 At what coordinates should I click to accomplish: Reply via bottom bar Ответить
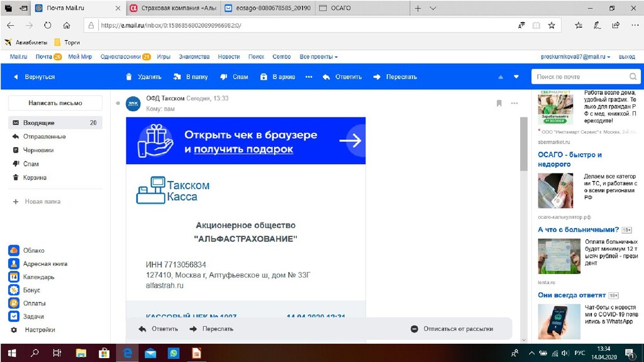click(158, 329)
